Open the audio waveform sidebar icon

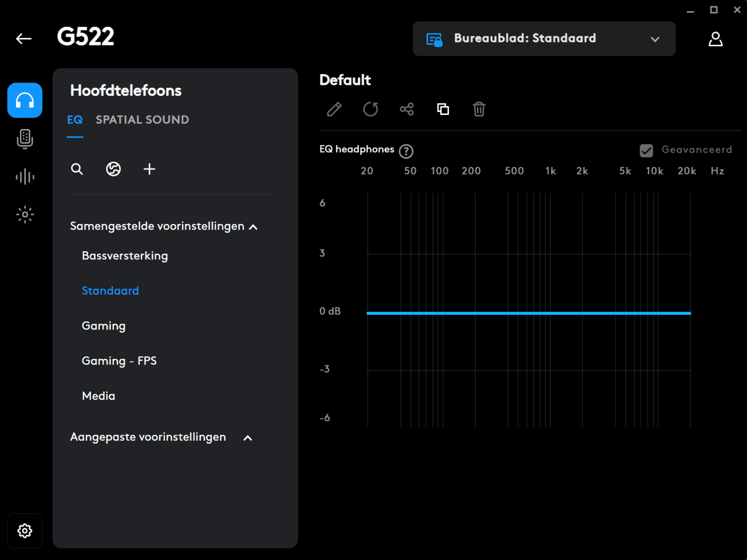[25, 177]
